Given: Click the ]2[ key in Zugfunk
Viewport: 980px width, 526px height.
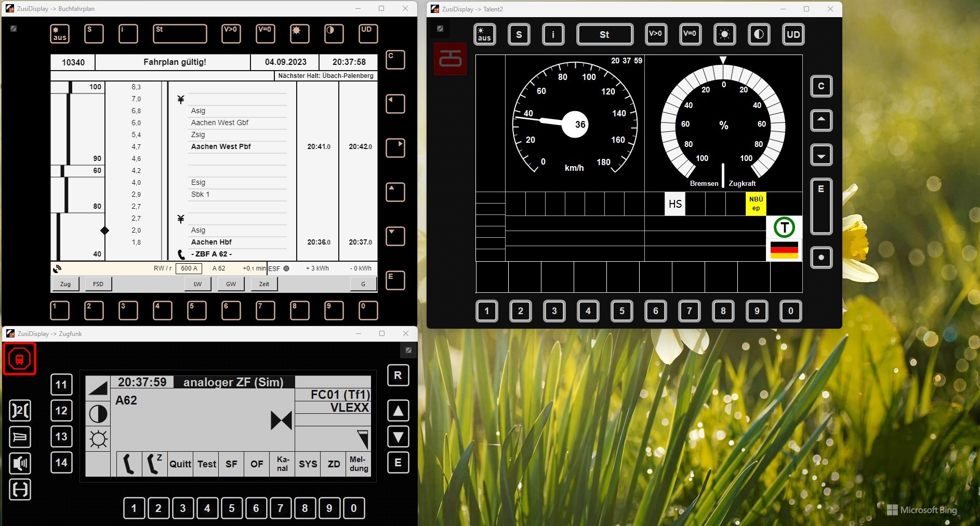Looking at the screenshot, I should pyautogui.click(x=20, y=411).
